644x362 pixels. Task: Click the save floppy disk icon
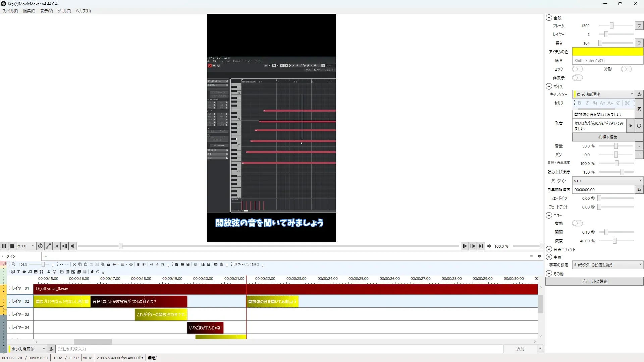tap(188, 264)
